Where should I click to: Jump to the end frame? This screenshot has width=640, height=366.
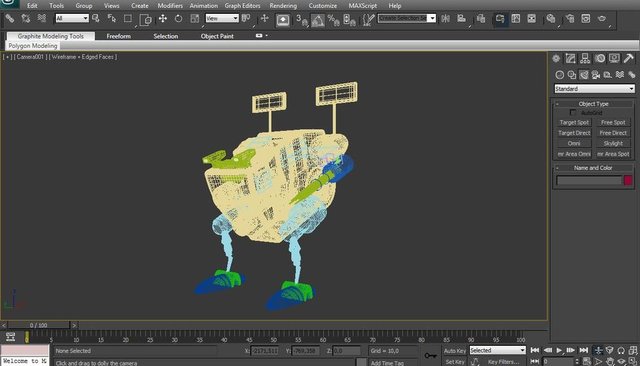(x=584, y=350)
